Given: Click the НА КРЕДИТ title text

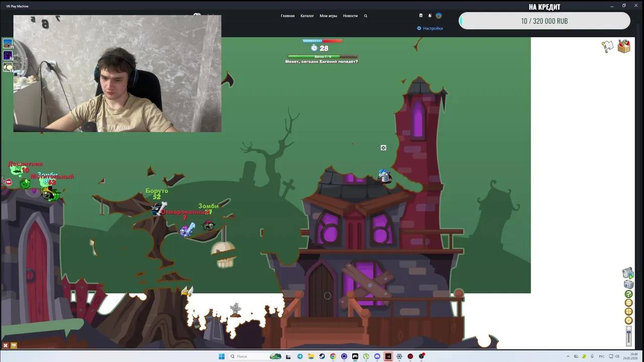Looking at the screenshot, I should (544, 7).
